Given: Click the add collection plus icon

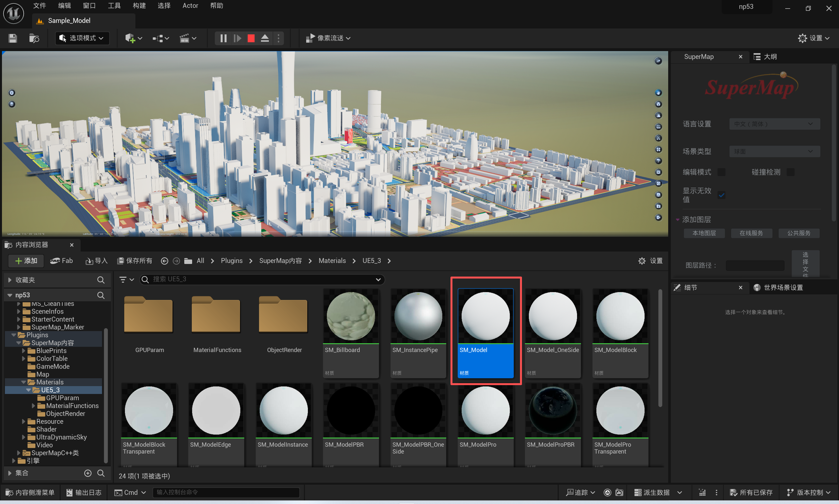Looking at the screenshot, I should [x=88, y=473].
